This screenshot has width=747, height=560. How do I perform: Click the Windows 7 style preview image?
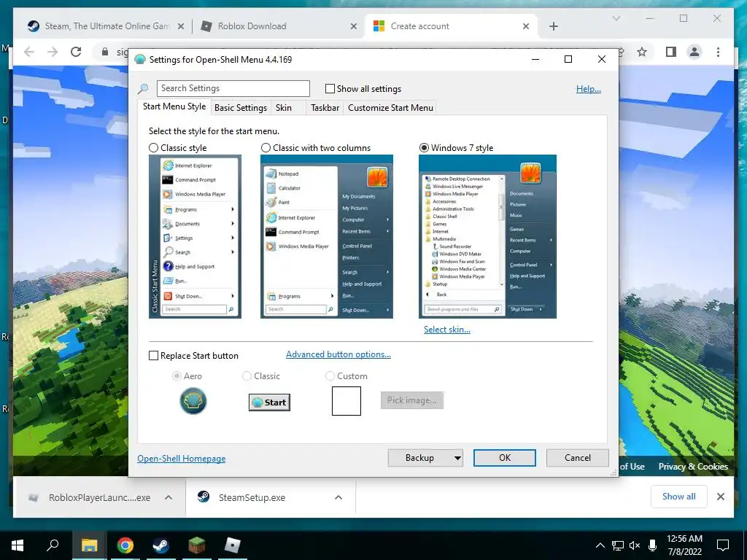pyautogui.click(x=487, y=237)
